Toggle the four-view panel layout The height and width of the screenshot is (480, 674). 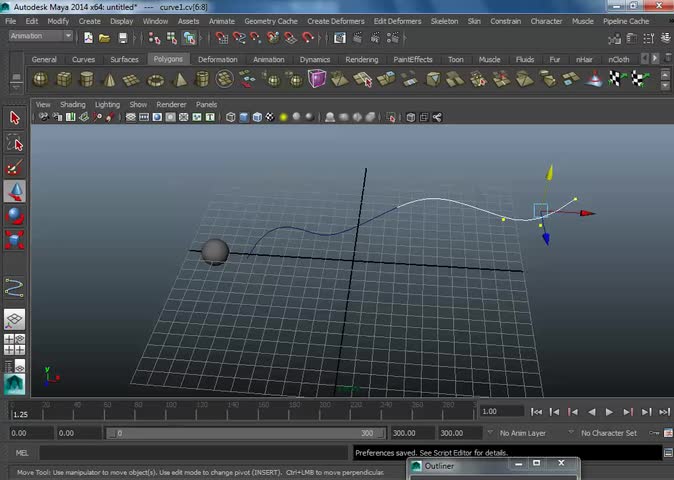14,345
